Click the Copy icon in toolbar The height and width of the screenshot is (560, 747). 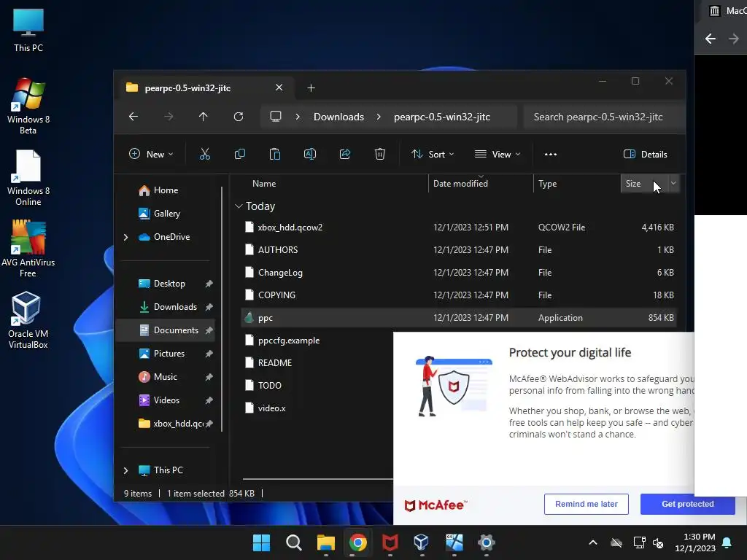pos(239,154)
